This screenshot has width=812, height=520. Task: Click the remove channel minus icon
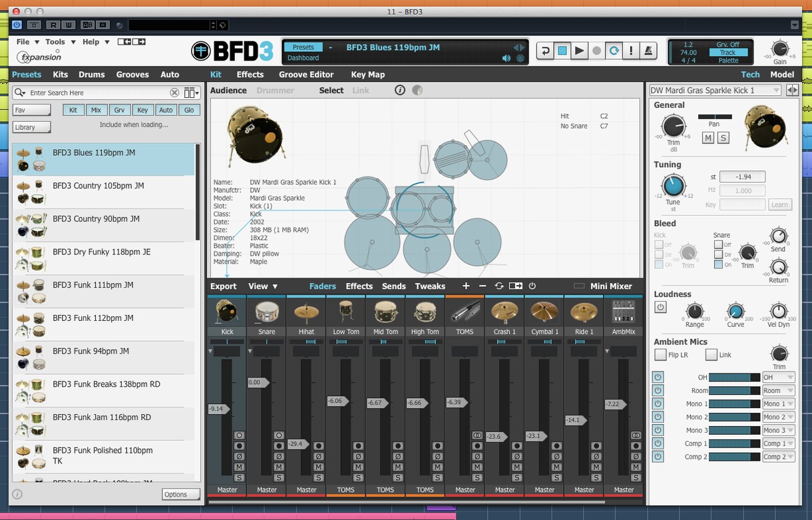483,286
